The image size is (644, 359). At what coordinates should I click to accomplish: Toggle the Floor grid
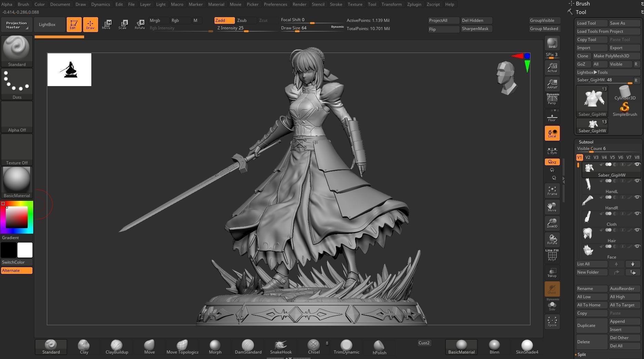[x=552, y=116]
